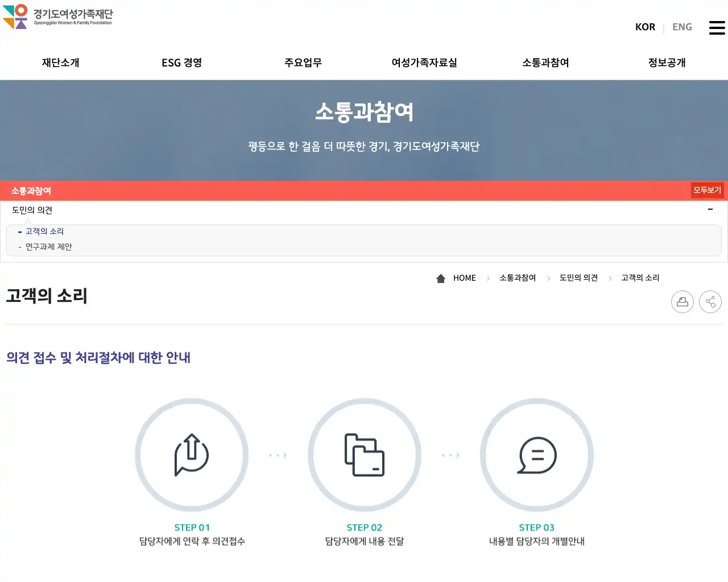This screenshot has width=728, height=582.
Task: Select 연구과제 제안 submenu item
Action: point(49,247)
